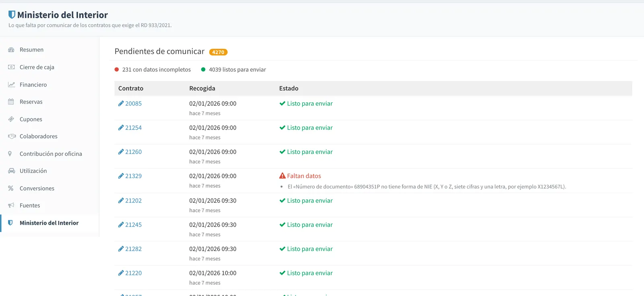Click the RD 933/2021 subtitle text
The width and height of the screenshot is (644, 296).
tap(90, 25)
